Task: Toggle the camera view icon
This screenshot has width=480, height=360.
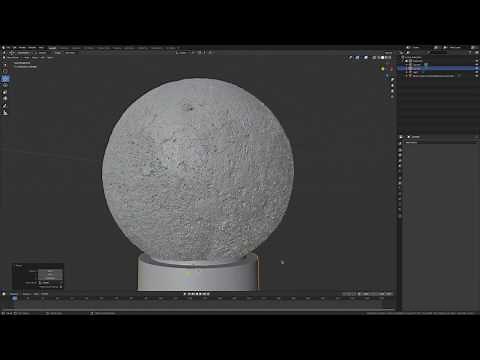Action: 392,91
